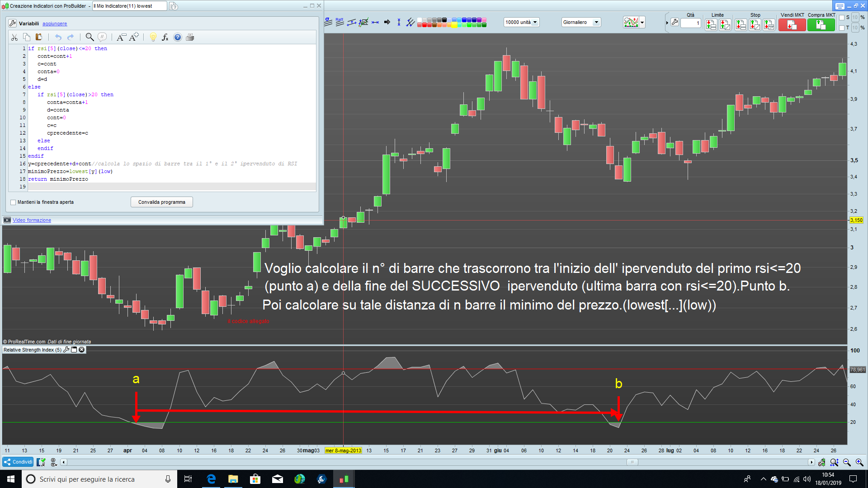Click the Qtà quantity input field
The image size is (868, 488).
(x=690, y=23)
